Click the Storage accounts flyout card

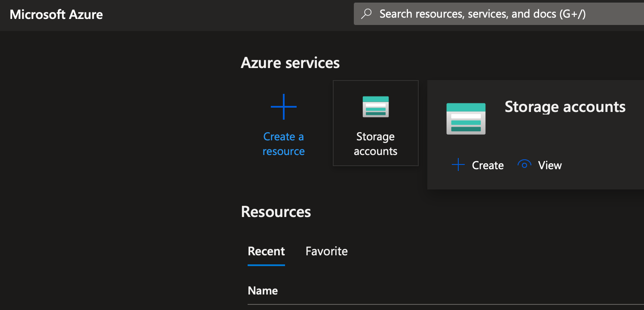click(535, 134)
